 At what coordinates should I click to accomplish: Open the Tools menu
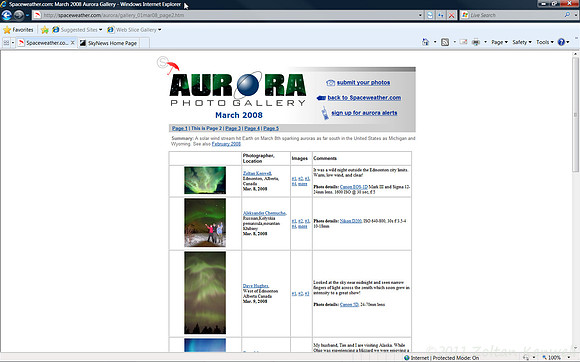coord(544,42)
